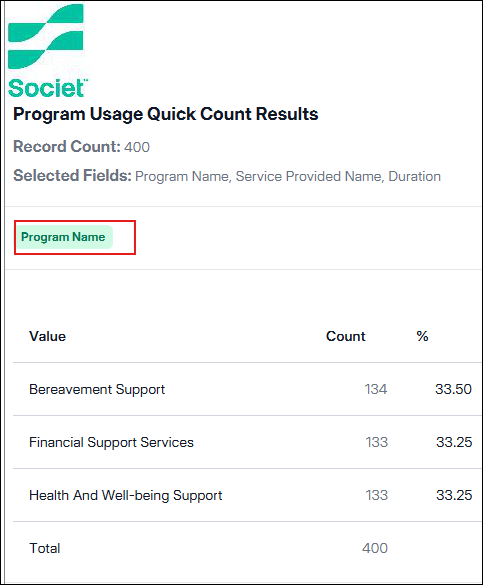The width and height of the screenshot is (483, 585).
Task: Click the Total row label
Action: pyautogui.click(x=45, y=548)
